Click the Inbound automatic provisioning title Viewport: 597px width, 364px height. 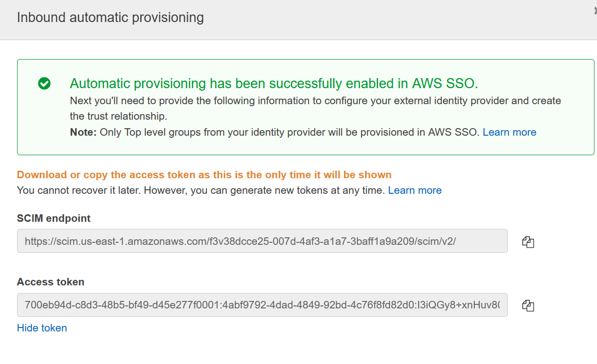pos(110,18)
